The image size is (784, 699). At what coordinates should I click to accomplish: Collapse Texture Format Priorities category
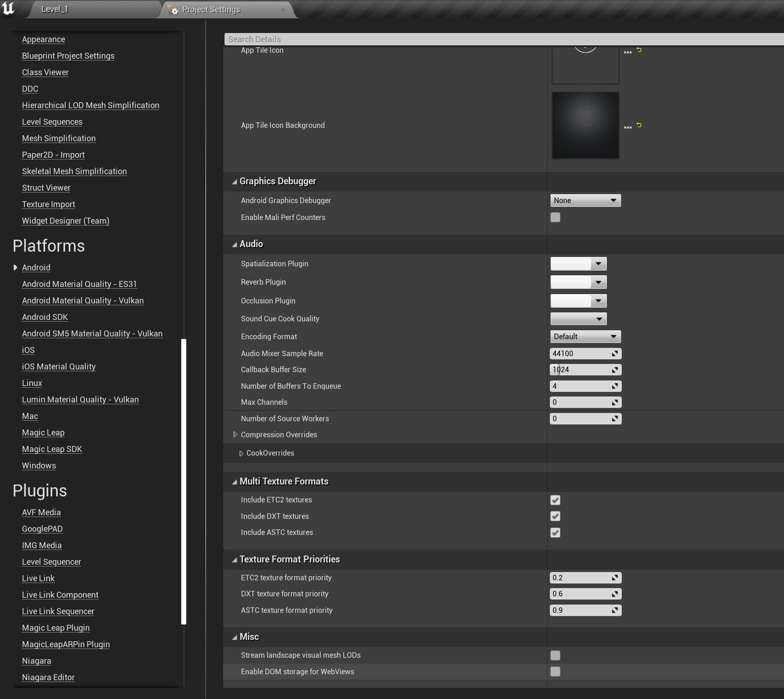(235, 560)
